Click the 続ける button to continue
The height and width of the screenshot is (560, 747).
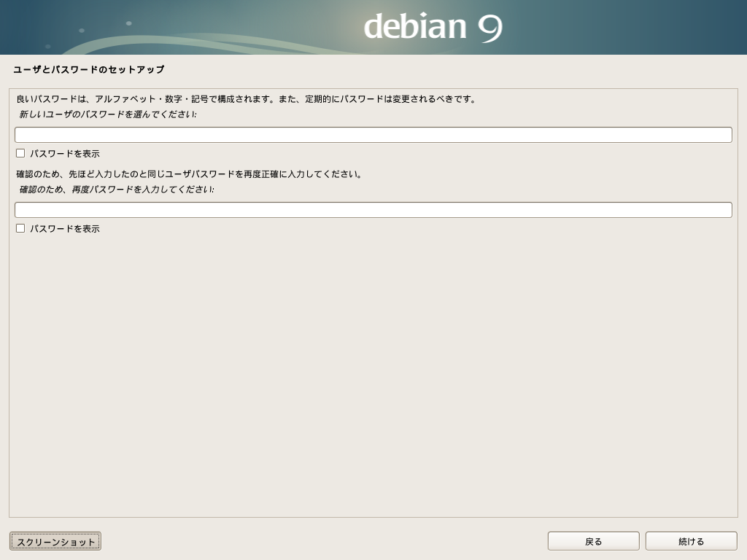(x=691, y=542)
